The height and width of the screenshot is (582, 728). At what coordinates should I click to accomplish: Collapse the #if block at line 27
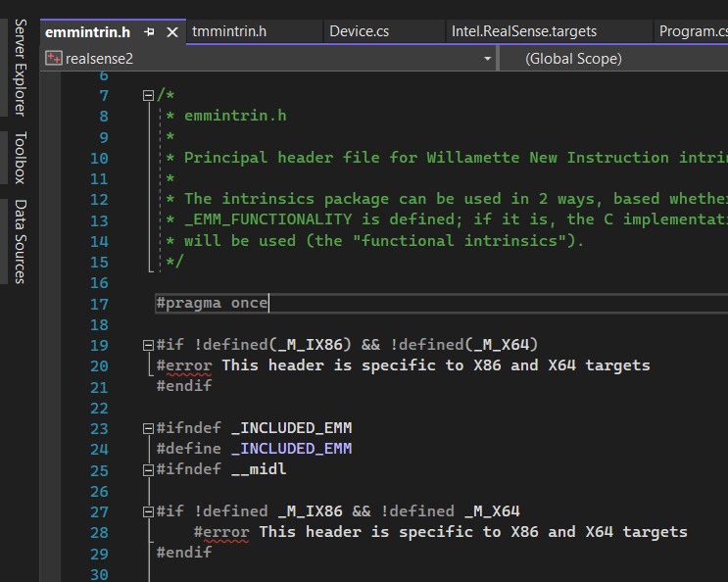pos(148,511)
